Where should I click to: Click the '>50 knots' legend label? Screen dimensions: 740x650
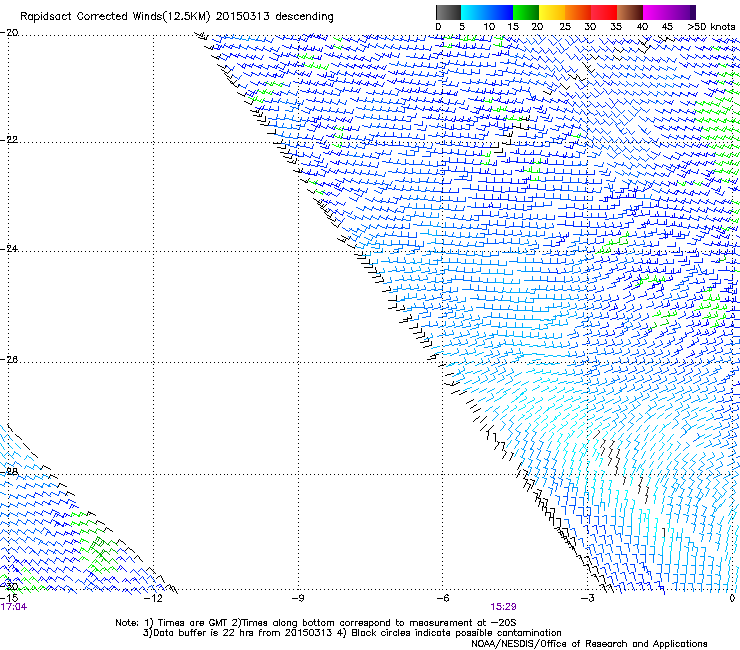[x=711, y=27]
